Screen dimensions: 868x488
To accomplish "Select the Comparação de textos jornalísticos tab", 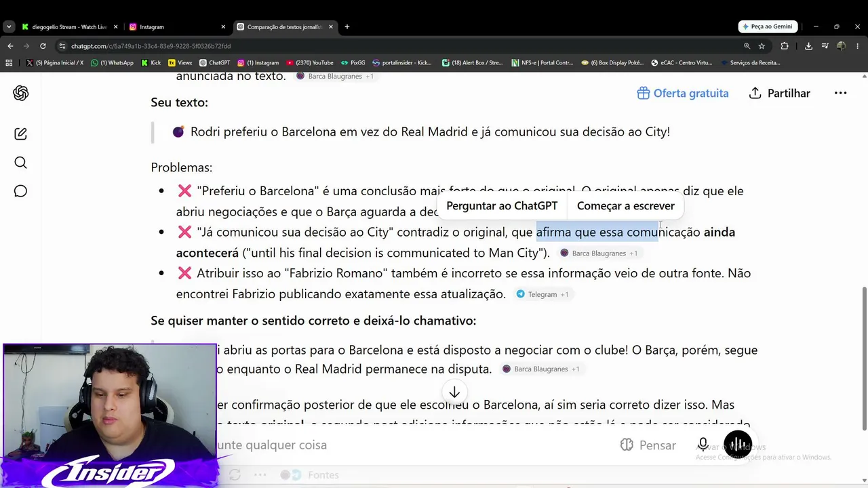I will (285, 27).
